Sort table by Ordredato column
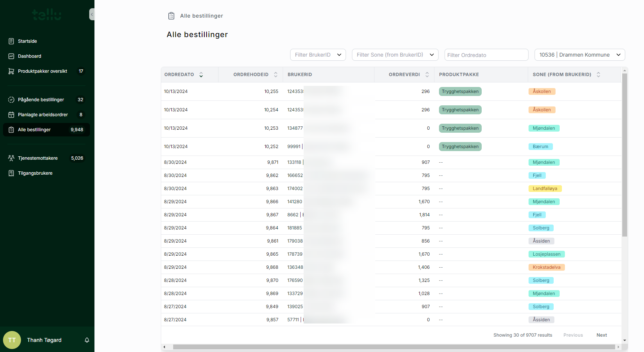 (x=201, y=75)
